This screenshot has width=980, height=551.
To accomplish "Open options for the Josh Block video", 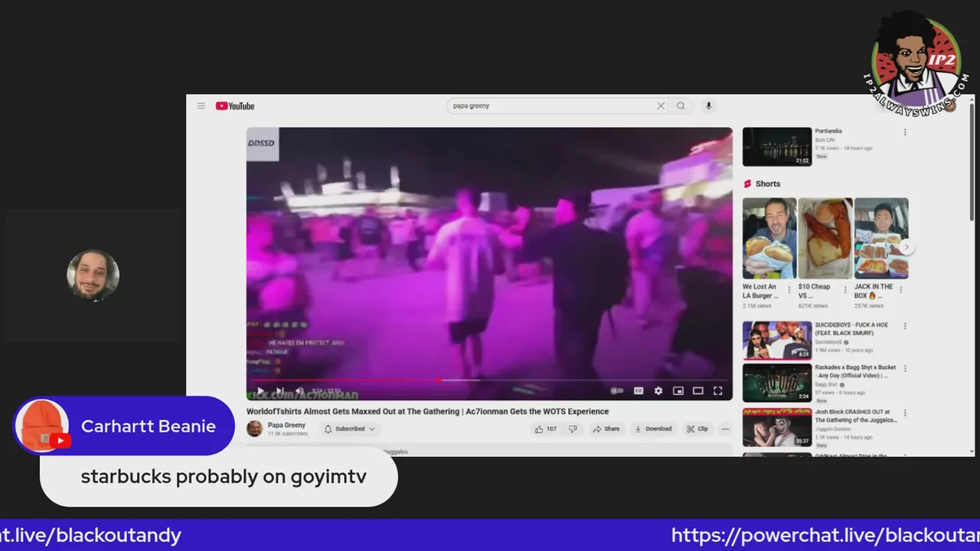I will click(x=905, y=412).
